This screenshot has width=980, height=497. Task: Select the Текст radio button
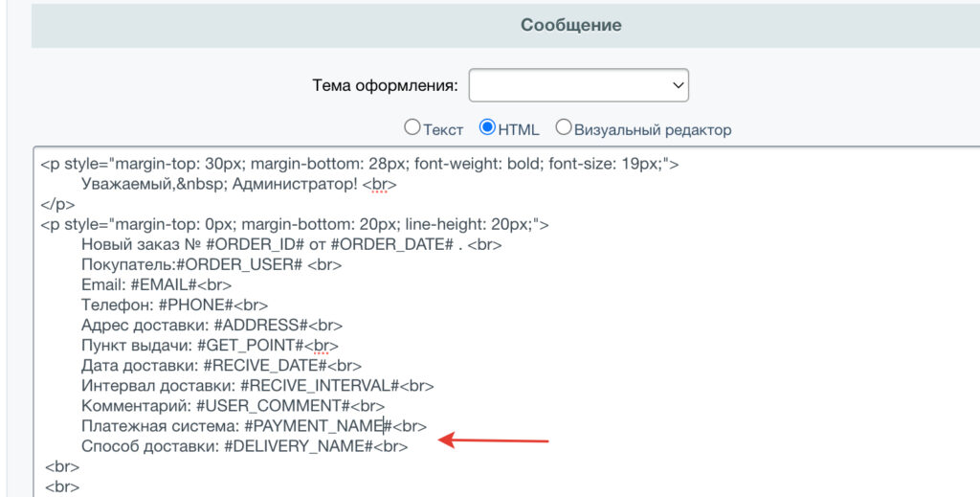pos(412,127)
